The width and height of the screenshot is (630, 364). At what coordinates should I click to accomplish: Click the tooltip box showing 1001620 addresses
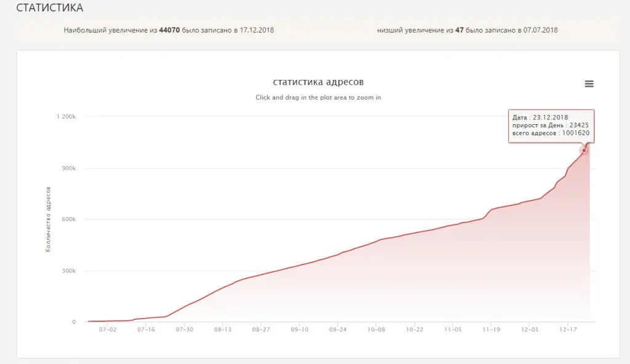point(551,126)
